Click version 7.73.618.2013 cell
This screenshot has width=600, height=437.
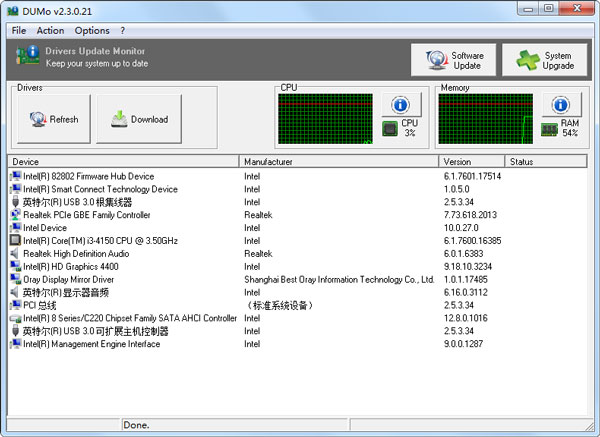coord(470,215)
